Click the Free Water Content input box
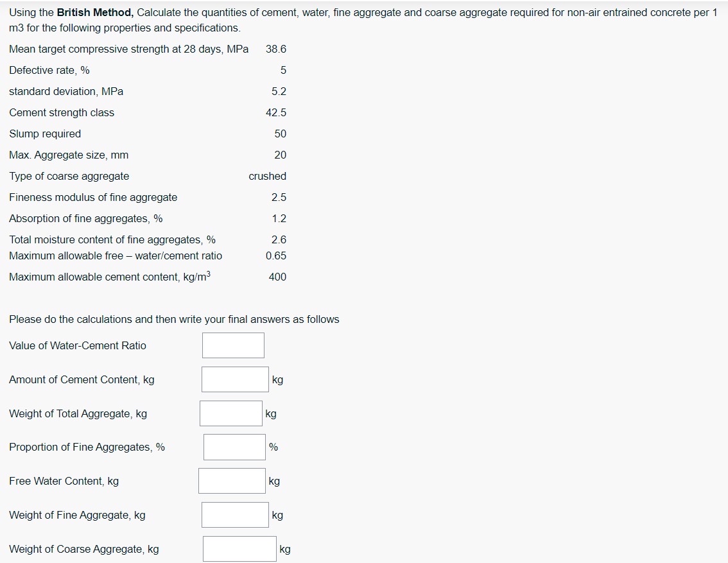Viewport: 728px width, 563px height. (x=232, y=480)
